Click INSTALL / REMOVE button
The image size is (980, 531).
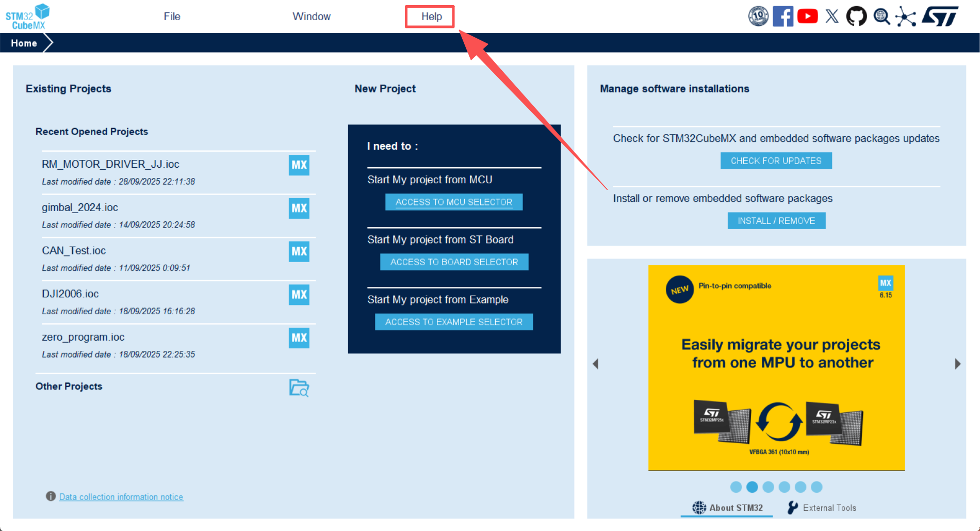coord(776,221)
